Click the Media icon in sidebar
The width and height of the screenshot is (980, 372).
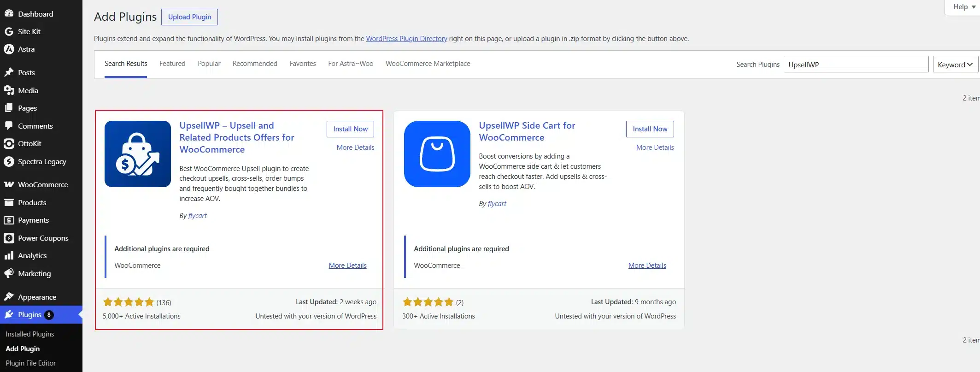point(9,90)
